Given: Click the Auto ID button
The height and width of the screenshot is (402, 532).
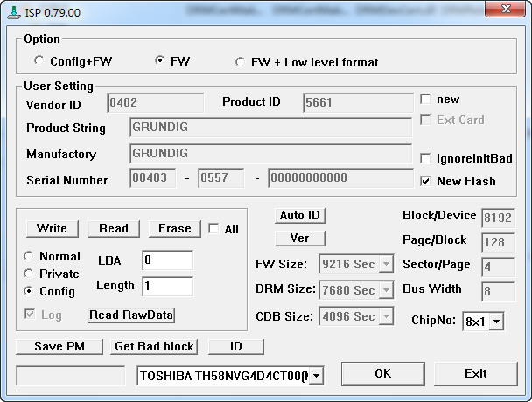Looking at the screenshot, I should tap(300, 216).
